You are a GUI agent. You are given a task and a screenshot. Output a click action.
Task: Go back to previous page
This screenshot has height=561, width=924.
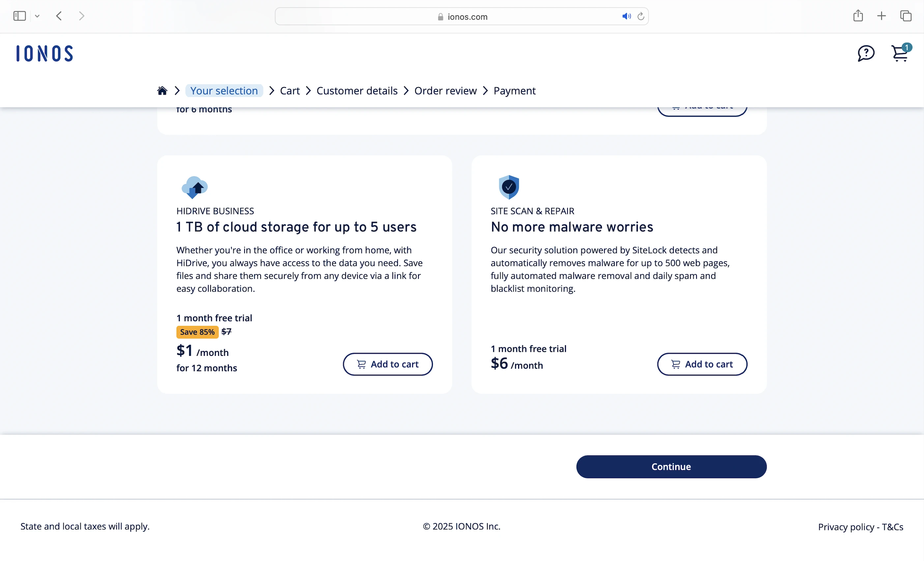(59, 16)
